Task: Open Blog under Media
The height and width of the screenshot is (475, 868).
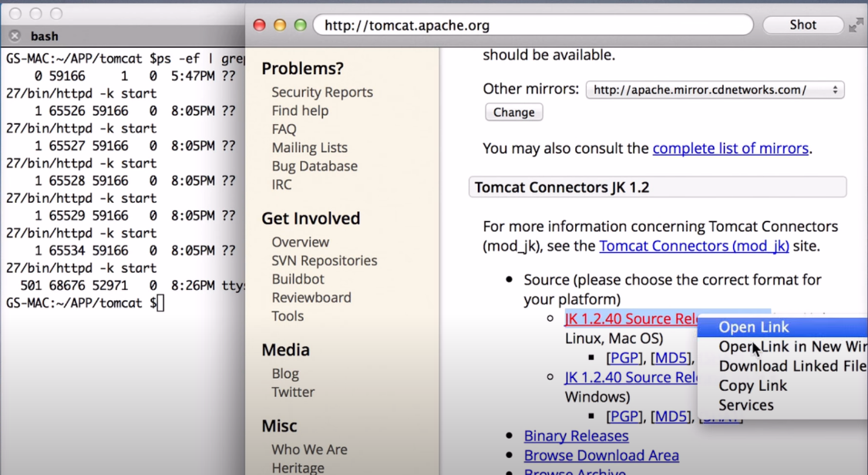Action: [285, 374]
